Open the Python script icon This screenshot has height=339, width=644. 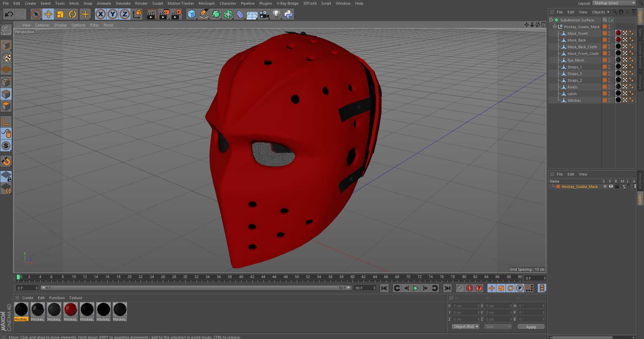288,14
